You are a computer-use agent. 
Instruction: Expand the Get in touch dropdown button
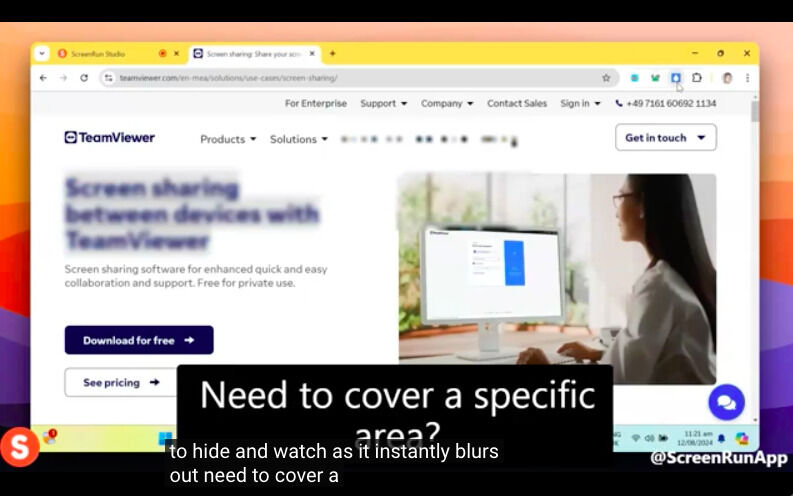pos(665,138)
